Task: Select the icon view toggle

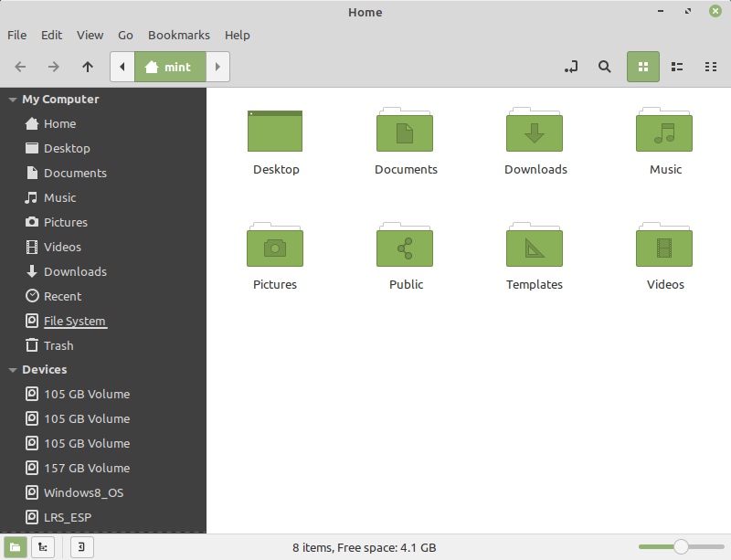Action: click(x=643, y=67)
